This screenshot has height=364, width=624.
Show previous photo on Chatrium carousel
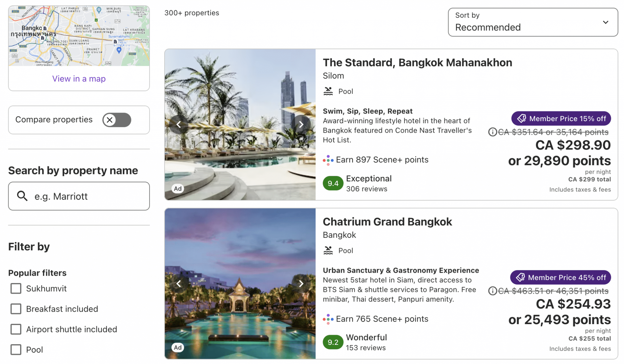179,283
